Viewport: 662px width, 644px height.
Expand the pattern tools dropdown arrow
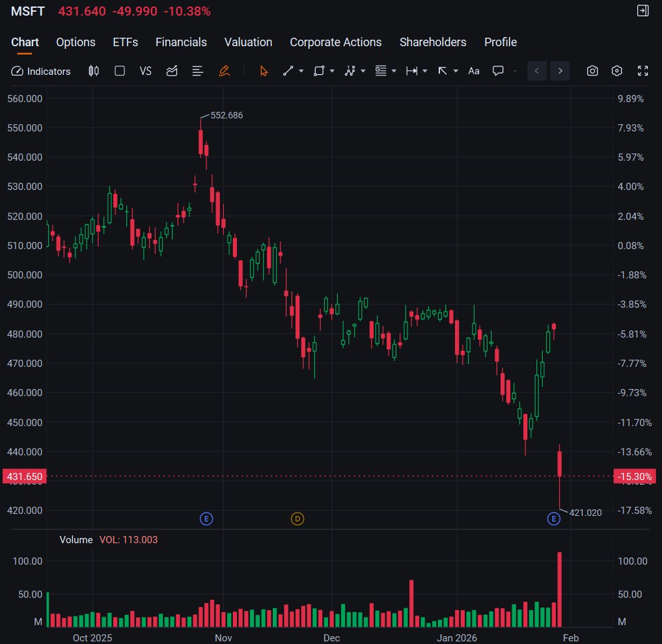[363, 72]
